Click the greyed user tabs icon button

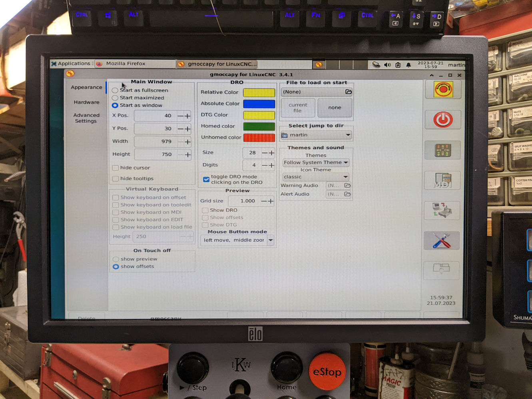(441, 271)
